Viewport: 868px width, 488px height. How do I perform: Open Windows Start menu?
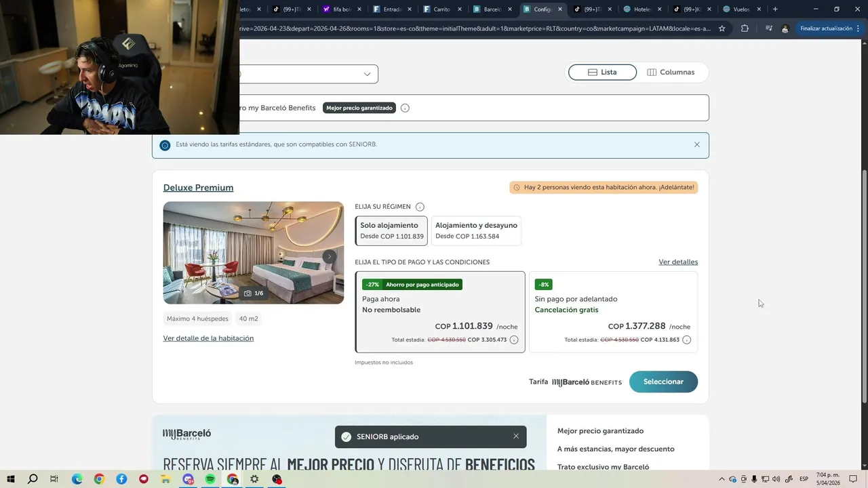(x=11, y=479)
